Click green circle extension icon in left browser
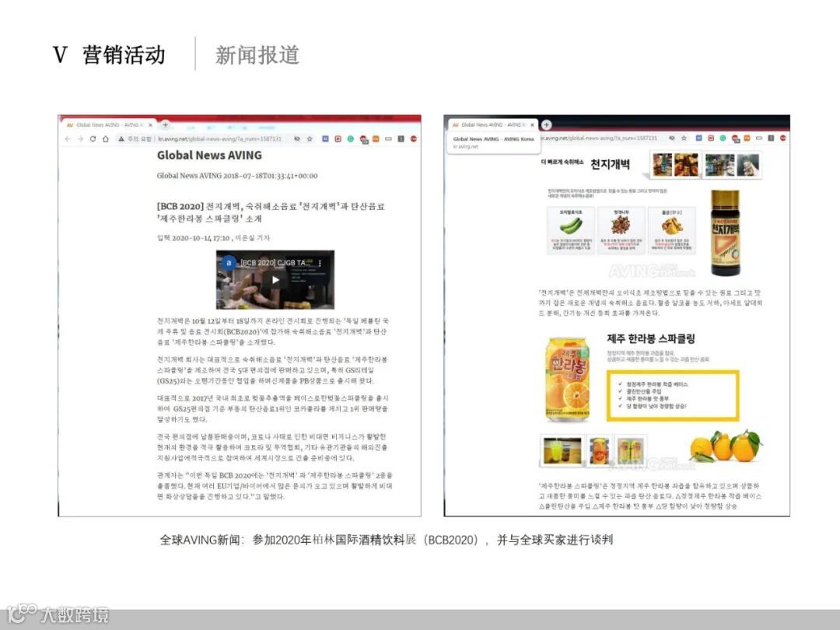The width and height of the screenshot is (840, 630). 350,138
